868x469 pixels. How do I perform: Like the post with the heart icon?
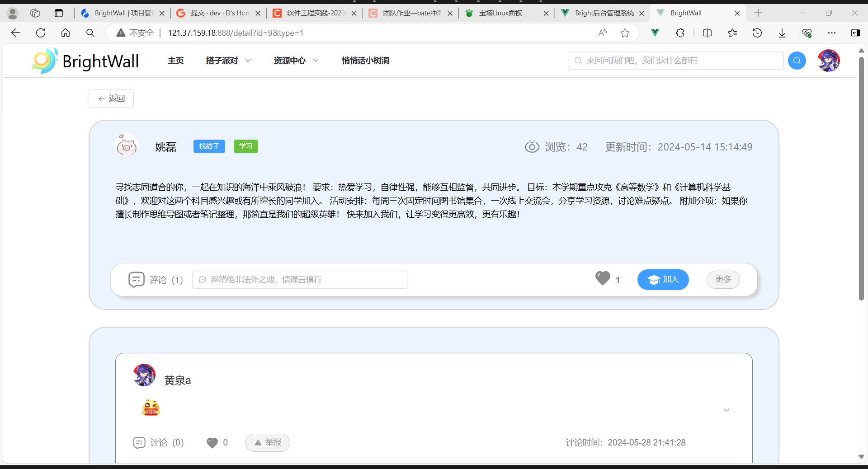(603, 278)
